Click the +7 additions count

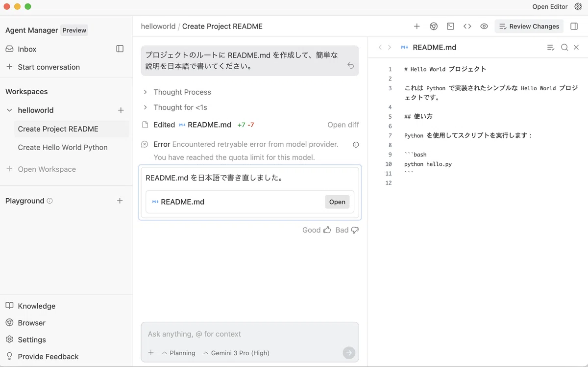click(x=241, y=125)
